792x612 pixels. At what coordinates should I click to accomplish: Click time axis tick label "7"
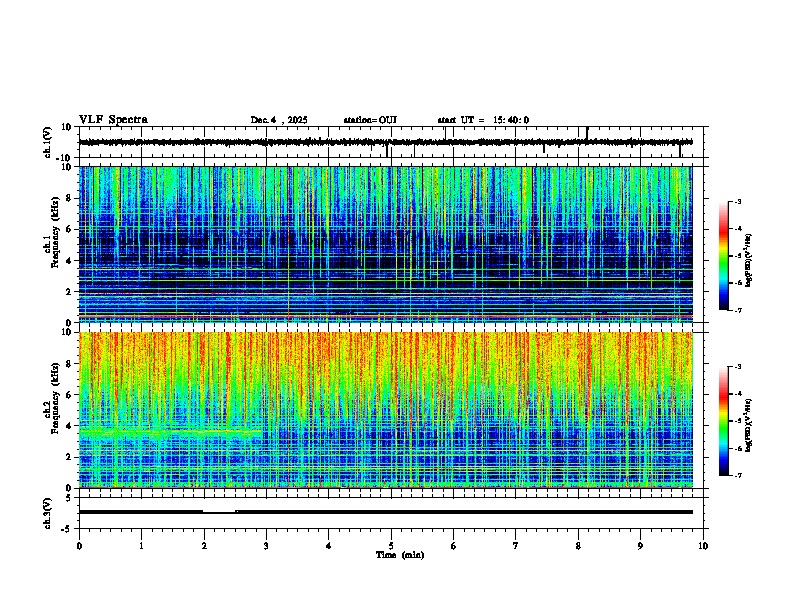[516, 546]
